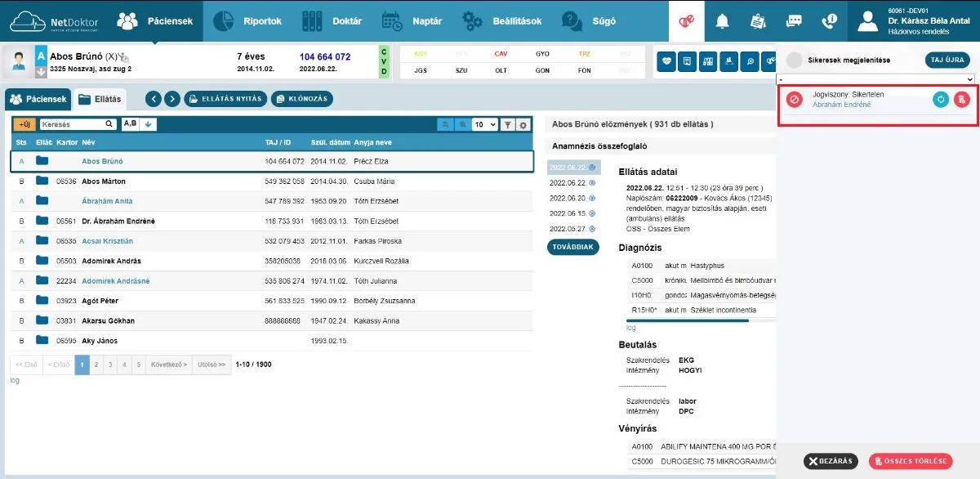Viewport: 980px width, 479px height.
Task: Click the TOVÁBBIAK button
Action: point(573,247)
